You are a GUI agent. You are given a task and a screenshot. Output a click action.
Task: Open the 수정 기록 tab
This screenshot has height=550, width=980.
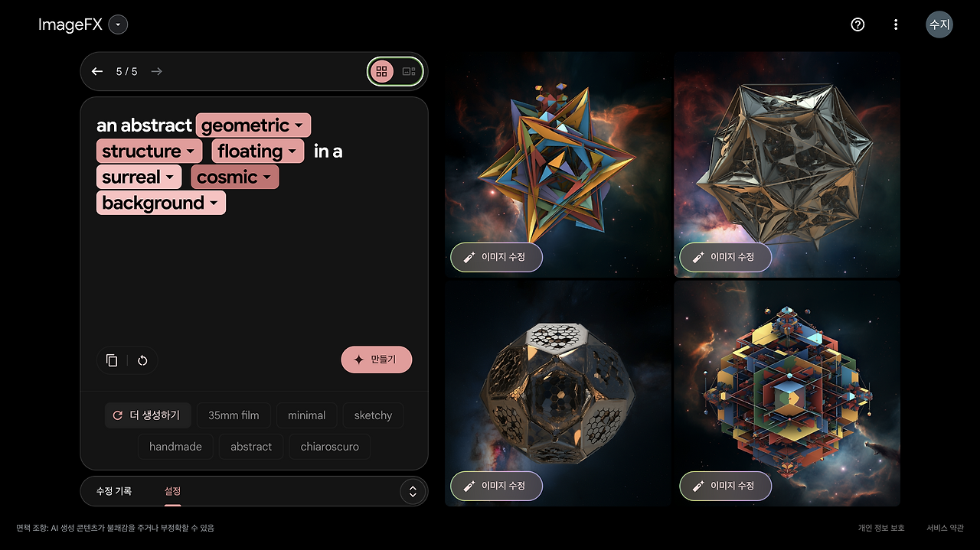[x=114, y=491]
